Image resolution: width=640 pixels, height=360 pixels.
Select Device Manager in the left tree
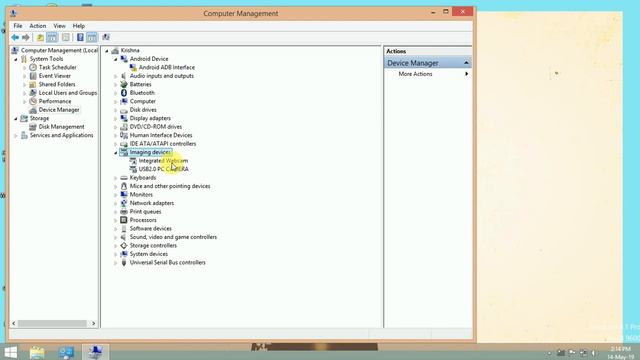click(59, 110)
